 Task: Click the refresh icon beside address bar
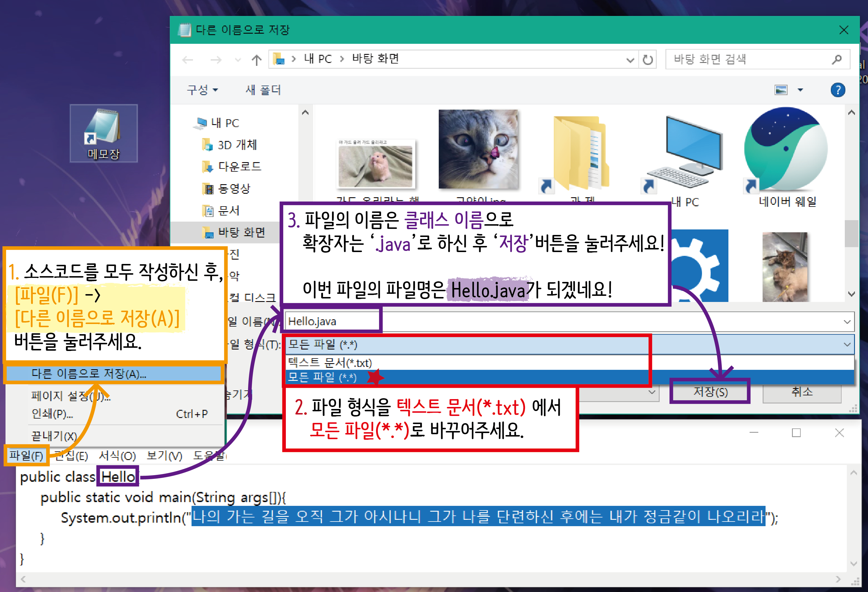coord(648,60)
